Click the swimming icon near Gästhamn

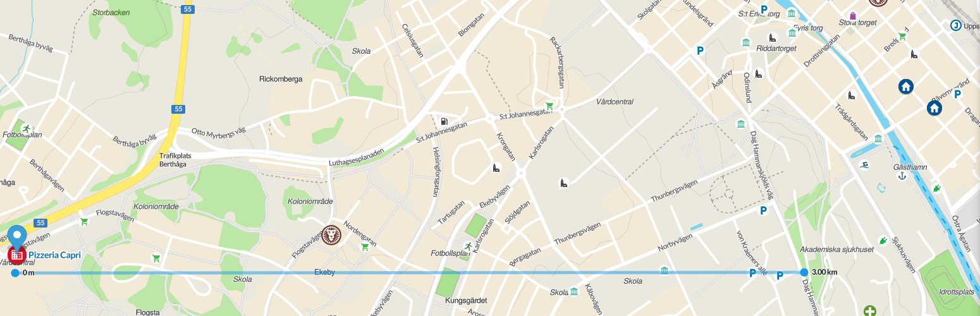point(864,166)
